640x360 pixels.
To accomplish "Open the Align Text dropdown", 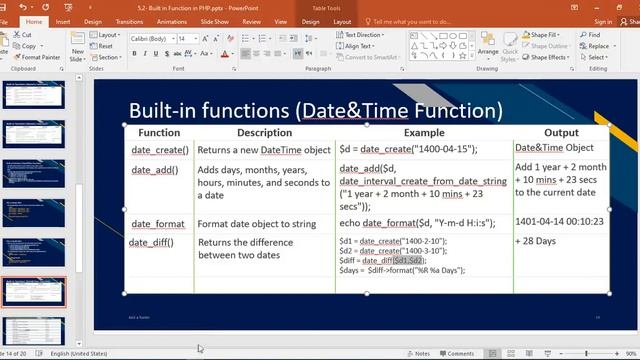I will [x=356, y=46].
